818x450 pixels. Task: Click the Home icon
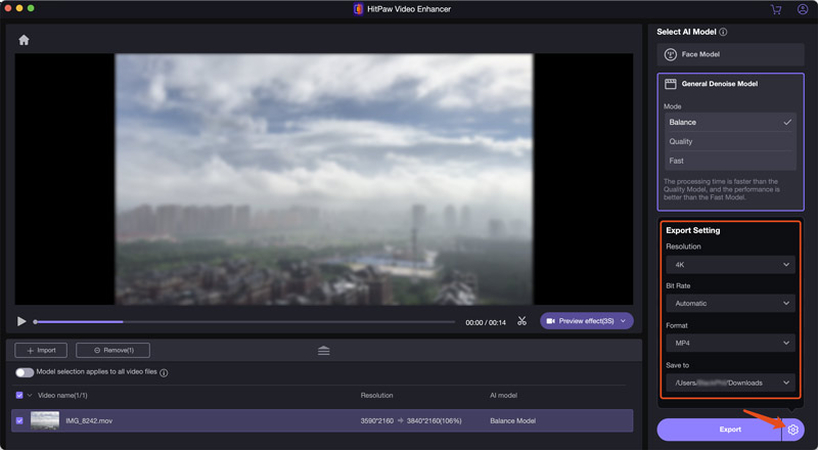(24, 40)
